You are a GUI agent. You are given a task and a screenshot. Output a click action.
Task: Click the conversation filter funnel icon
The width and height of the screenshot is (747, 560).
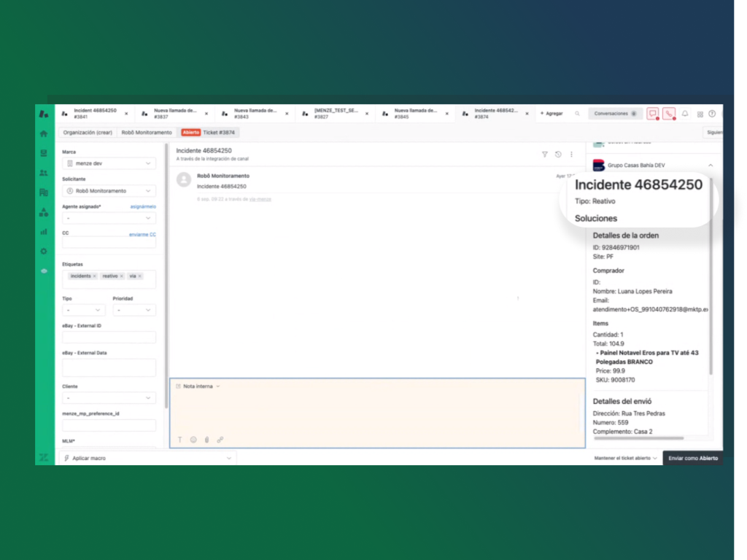coord(544,155)
